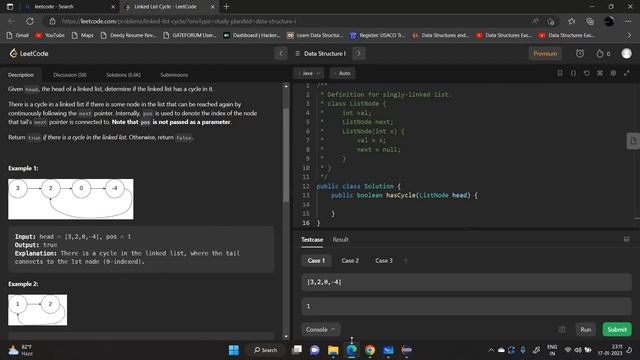Switch to the Solutions tab
640x360 pixels.
pyautogui.click(x=123, y=75)
